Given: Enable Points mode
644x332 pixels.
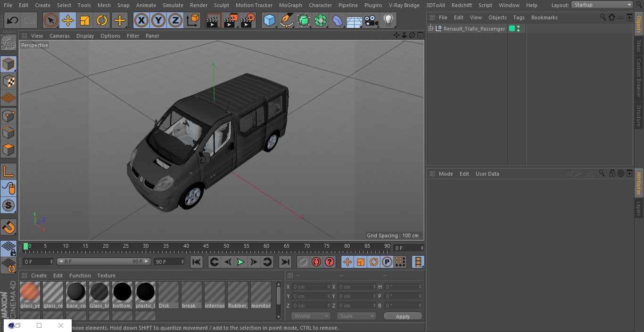Looking at the screenshot, I should point(8,115).
